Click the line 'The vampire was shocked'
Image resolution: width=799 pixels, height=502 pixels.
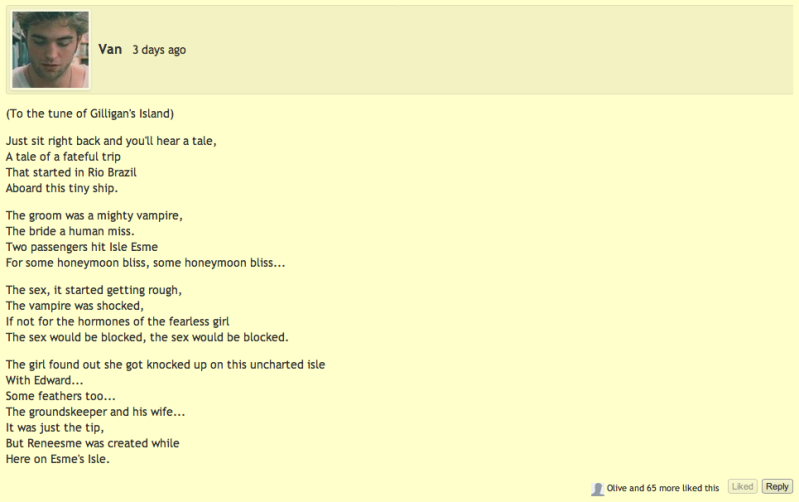(x=75, y=306)
